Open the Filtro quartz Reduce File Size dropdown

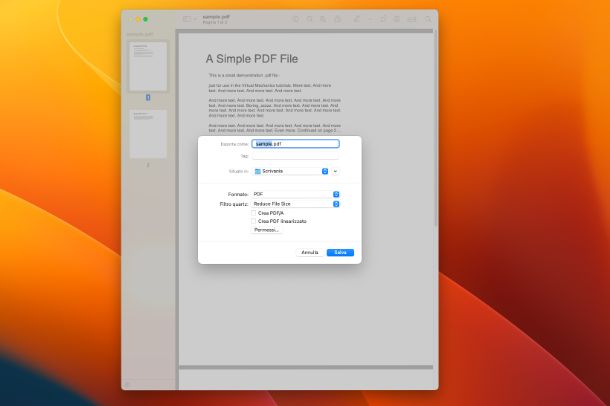coord(296,204)
